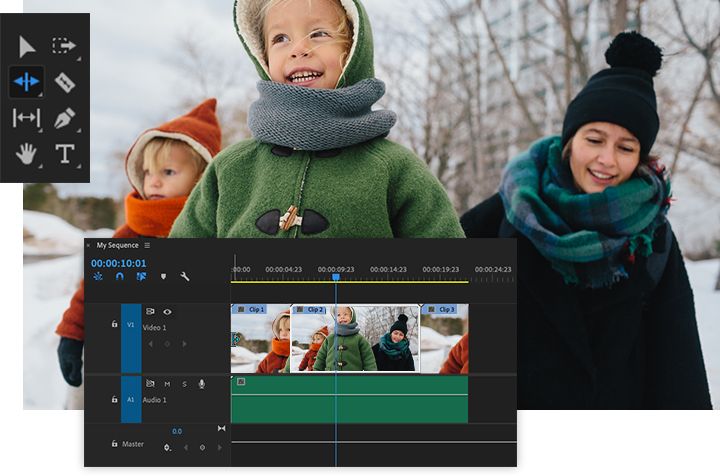Click the fx badge on Clip 1
720x476 pixels.
(241, 309)
